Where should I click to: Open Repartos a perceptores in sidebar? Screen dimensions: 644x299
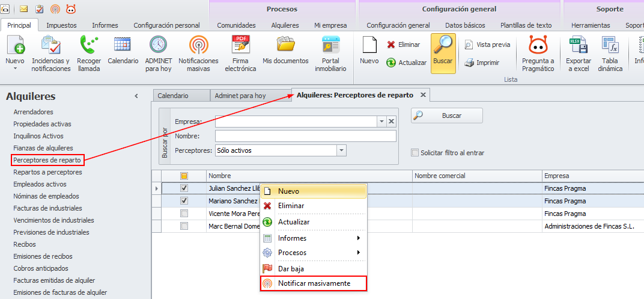[x=47, y=172]
